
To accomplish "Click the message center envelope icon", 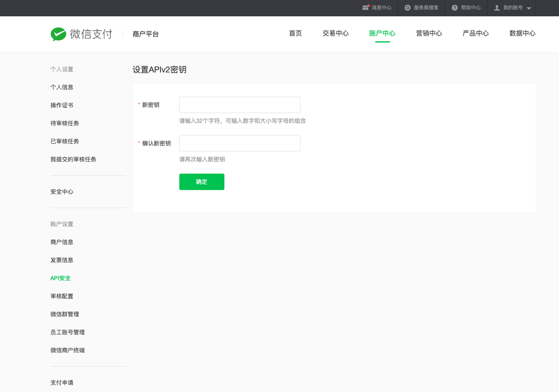I will coord(366,7).
